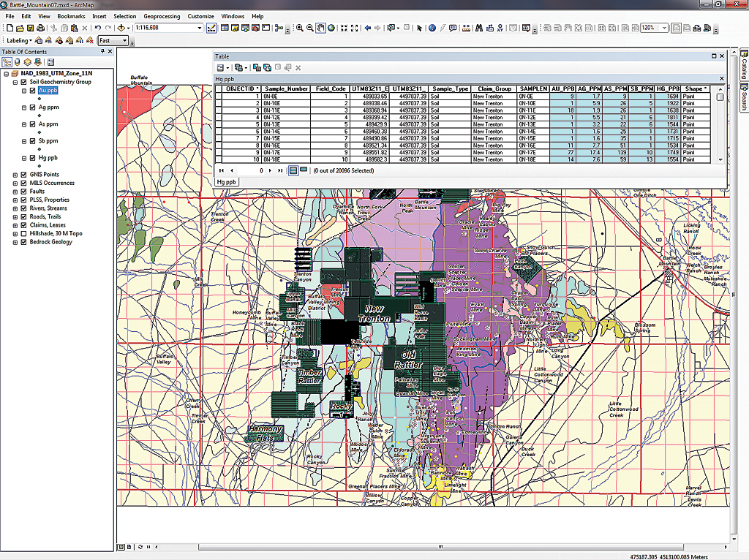The width and height of the screenshot is (749, 560).
Task: Click the Identify tool icon
Action: 432,29
